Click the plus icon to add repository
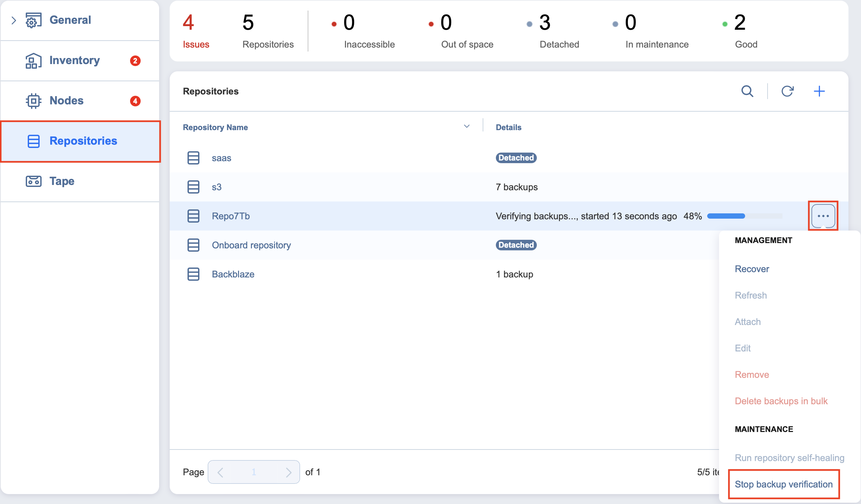 click(x=819, y=91)
